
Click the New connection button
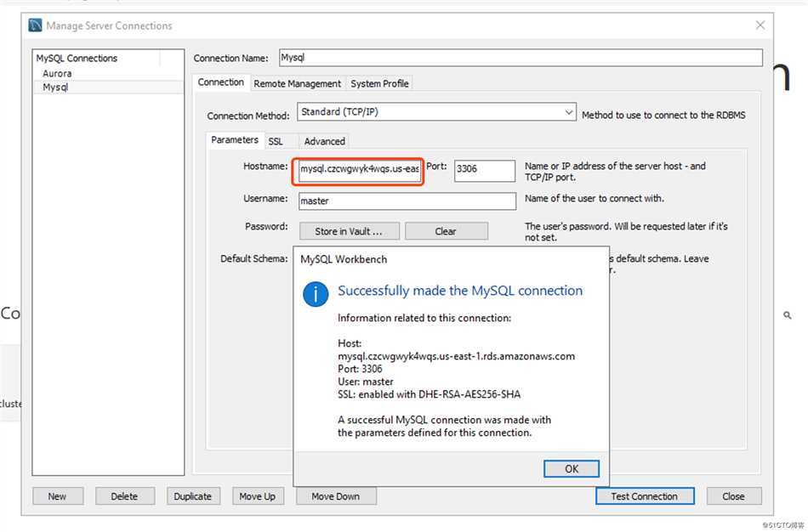(58, 496)
